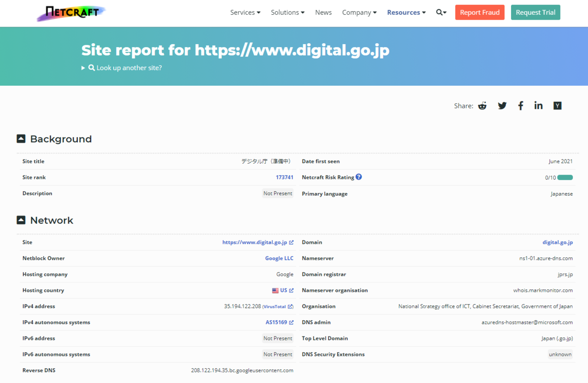Screen dimensions: 588x383
Task: Select the nameserver ns1-01.azure-dns.com
Action: [546, 258]
